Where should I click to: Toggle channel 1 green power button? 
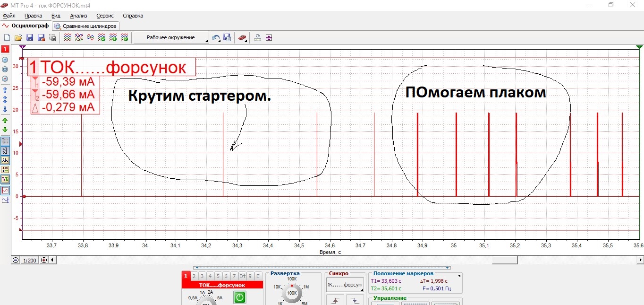point(240,297)
